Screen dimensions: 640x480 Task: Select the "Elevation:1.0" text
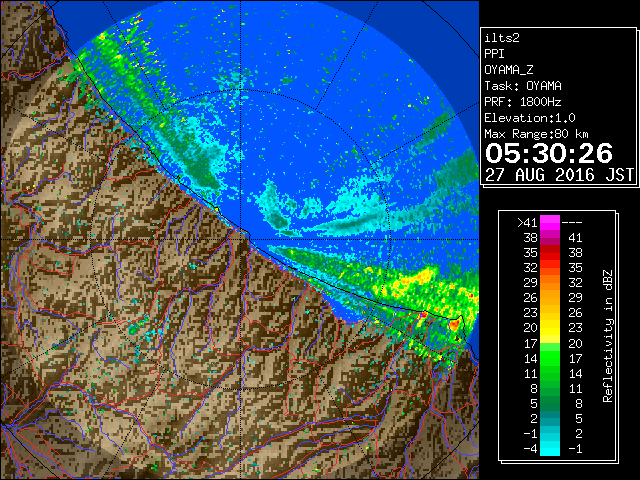pyautogui.click(x=530, y=118)
